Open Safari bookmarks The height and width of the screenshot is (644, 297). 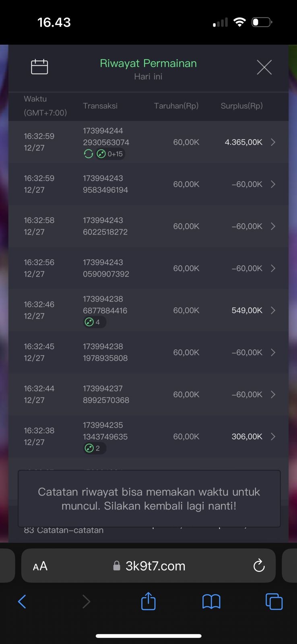(x=211, y=602)
